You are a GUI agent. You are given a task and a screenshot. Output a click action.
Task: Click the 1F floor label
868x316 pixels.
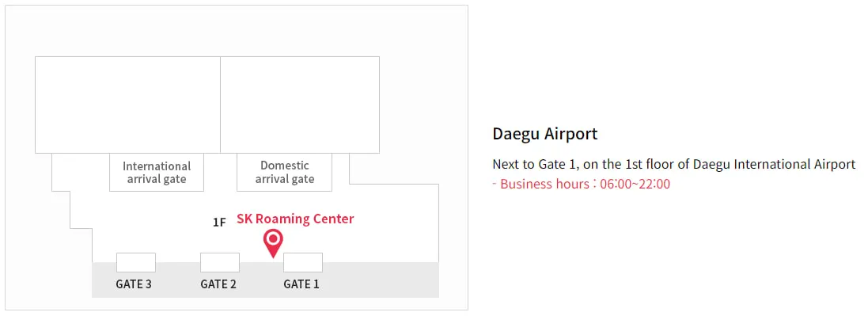[x=219, y=223]
